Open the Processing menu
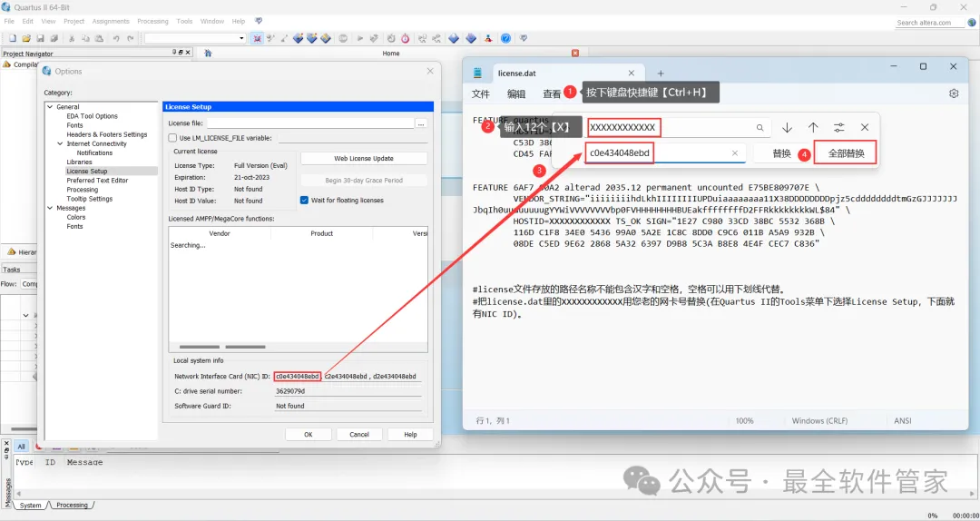 (152, 21)
